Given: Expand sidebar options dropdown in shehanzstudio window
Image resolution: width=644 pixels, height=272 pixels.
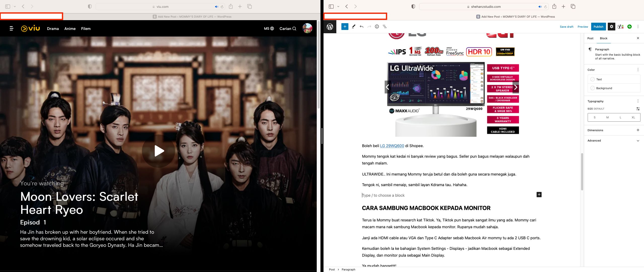Looking at the screenshot, I should (x=338, y=7).
